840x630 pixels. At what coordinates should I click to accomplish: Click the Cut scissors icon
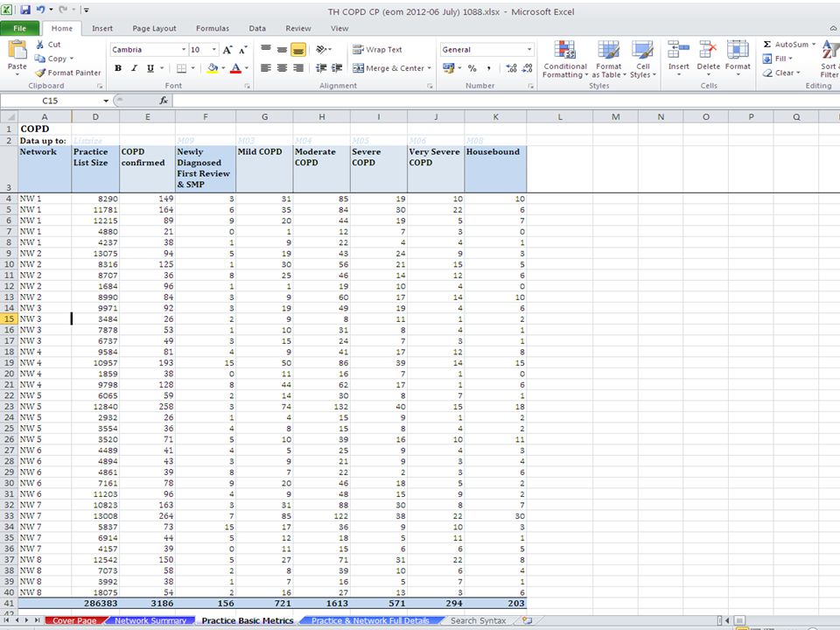pos(40,45)
